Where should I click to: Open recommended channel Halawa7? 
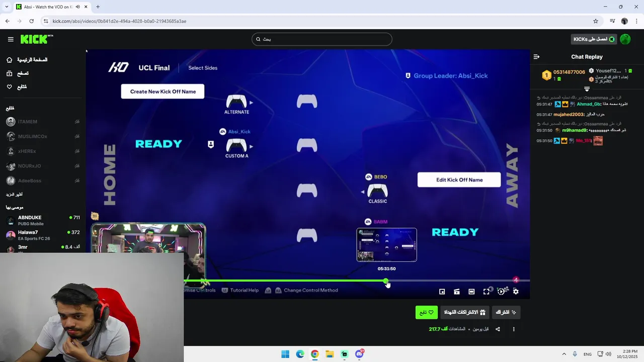pos(43,235)
